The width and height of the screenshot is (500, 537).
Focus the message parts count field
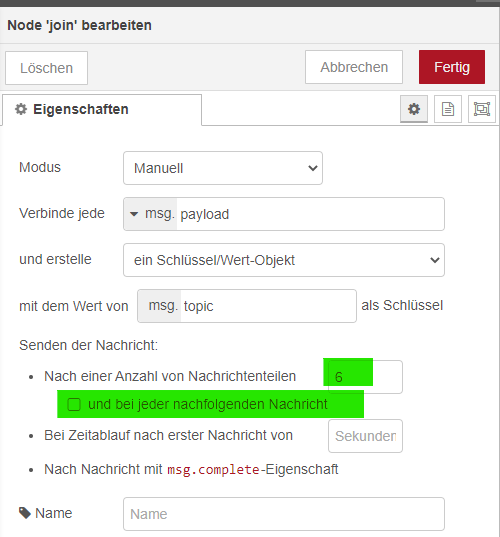365,377
